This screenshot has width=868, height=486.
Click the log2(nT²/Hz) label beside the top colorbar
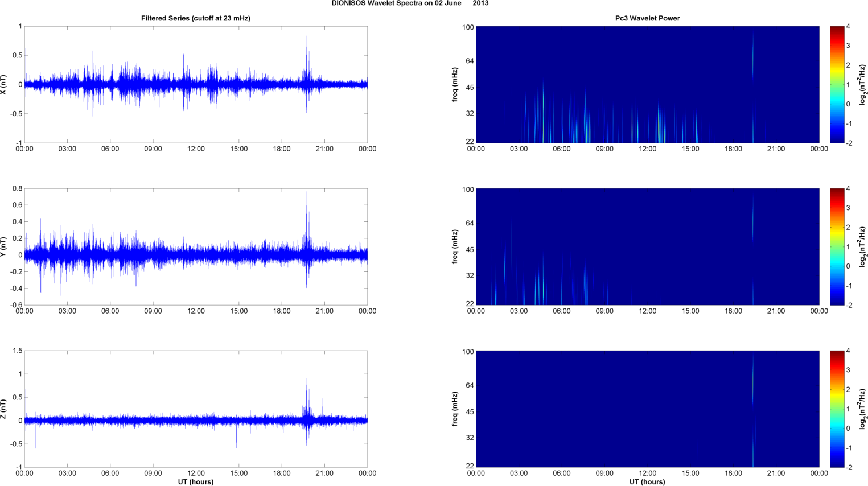coord(863,84)
